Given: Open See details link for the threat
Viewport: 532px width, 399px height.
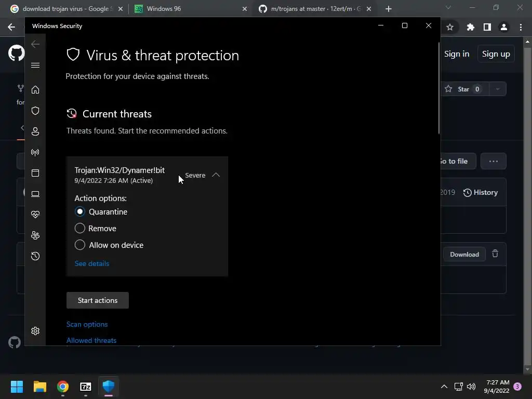Looking at the screenshot, I should (x=91, y=263).
